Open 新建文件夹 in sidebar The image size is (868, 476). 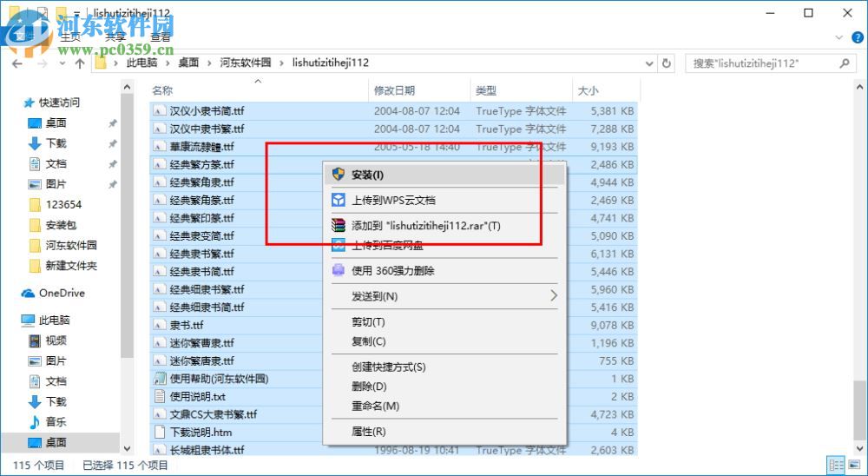(x=71, y=266)
